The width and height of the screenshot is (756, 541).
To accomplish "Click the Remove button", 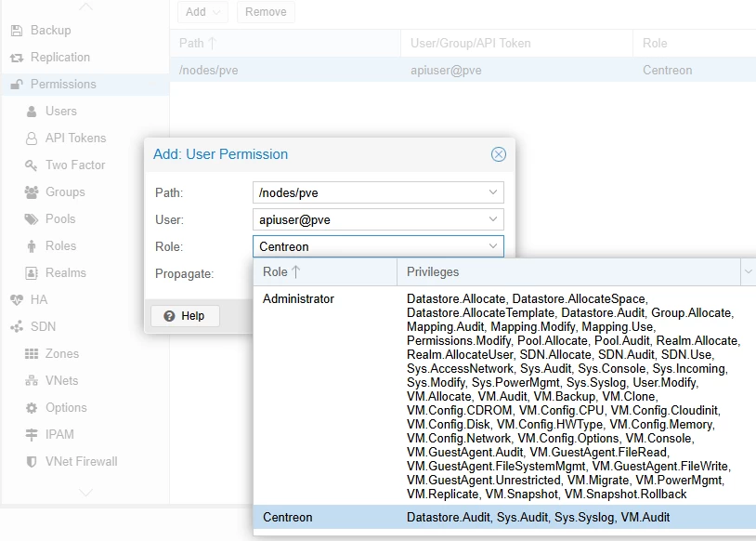I will click(266, 12).
